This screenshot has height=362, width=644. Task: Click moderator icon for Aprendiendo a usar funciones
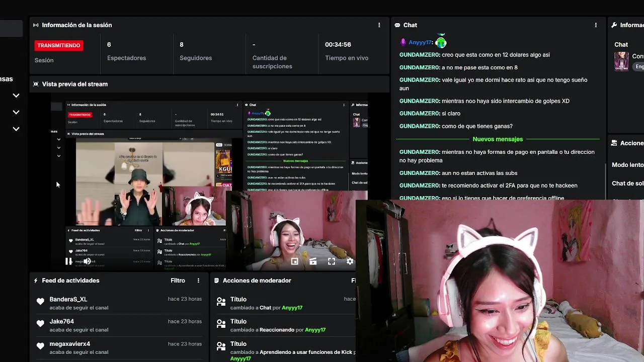[x=221, y=346]
